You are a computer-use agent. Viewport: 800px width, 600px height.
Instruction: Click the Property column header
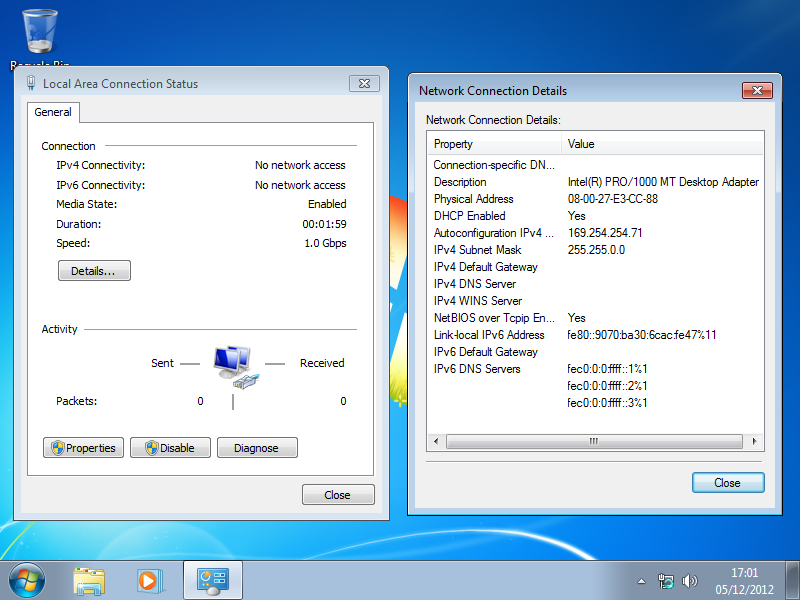click(494, 144)
